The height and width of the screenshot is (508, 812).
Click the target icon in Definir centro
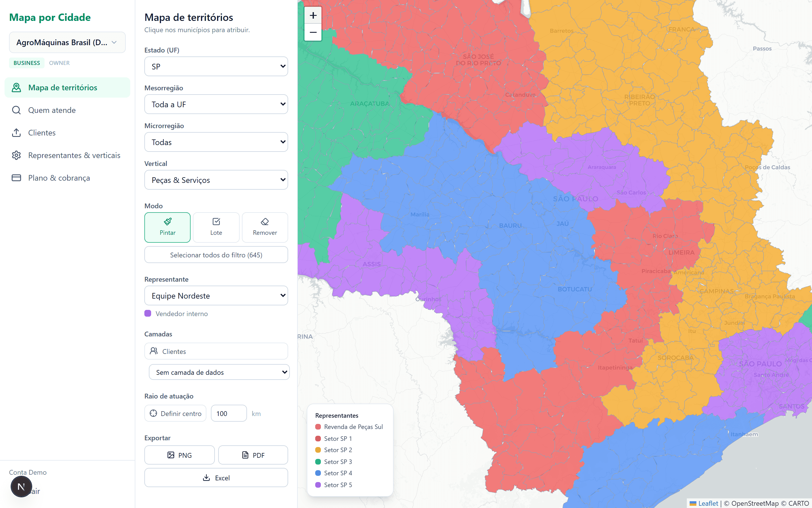coord(153,413)
